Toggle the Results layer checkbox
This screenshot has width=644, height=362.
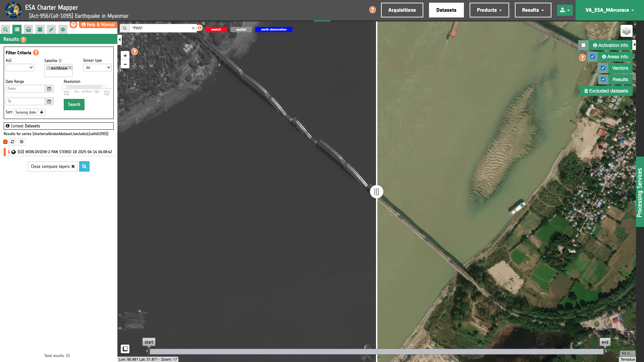pyautogui.click(x=603, y=79)
